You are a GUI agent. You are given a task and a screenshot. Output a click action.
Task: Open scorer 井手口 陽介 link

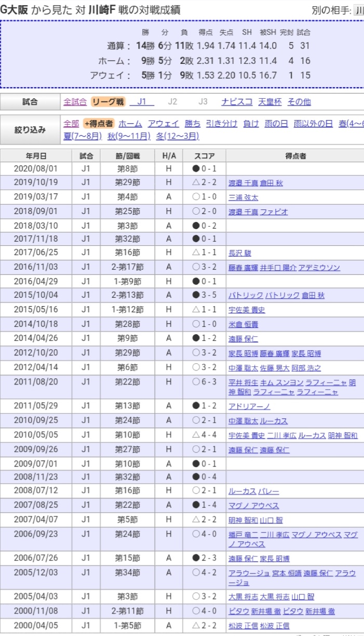(278, 268)
